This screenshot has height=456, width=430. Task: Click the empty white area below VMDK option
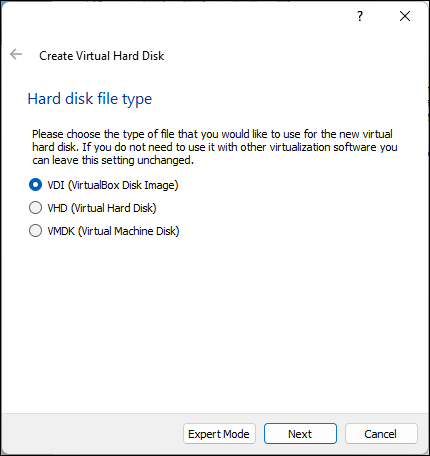[215, 323]
